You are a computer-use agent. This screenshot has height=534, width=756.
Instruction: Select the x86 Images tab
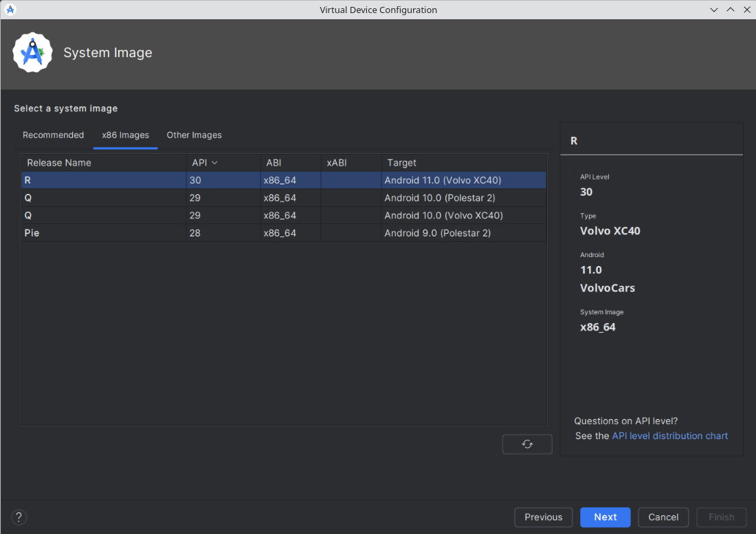[125, 135]
